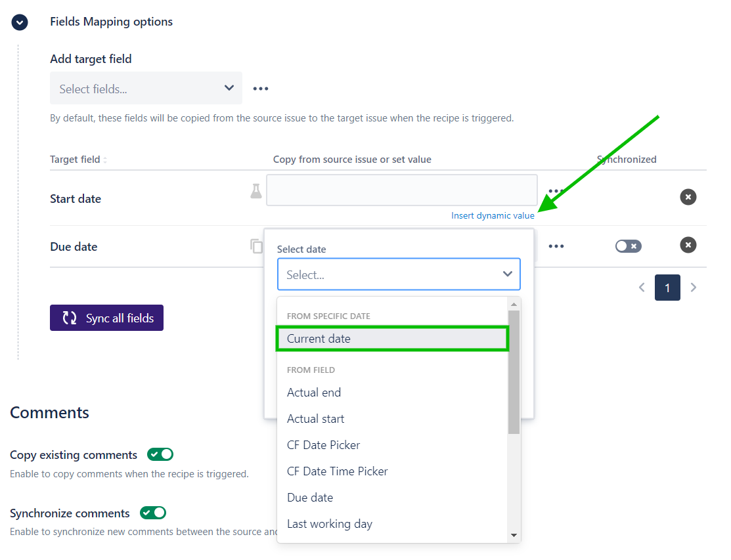Open the Select date combo box
731x560 pixels.
tap(399, 274)
